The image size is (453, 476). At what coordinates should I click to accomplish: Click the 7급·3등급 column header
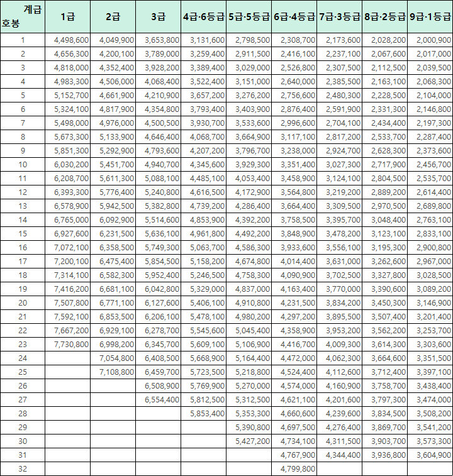click(340, 17)
